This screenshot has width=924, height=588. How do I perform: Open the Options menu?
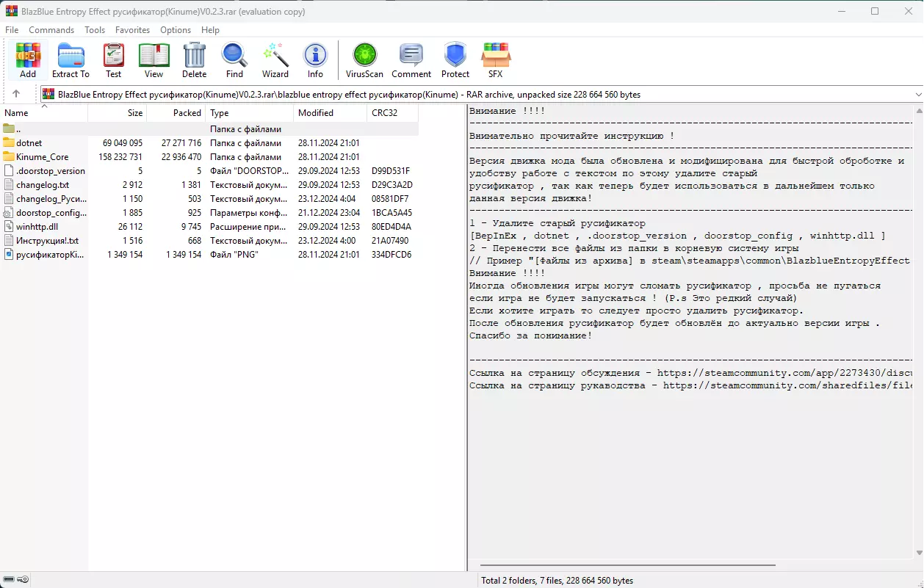(176, 30)
